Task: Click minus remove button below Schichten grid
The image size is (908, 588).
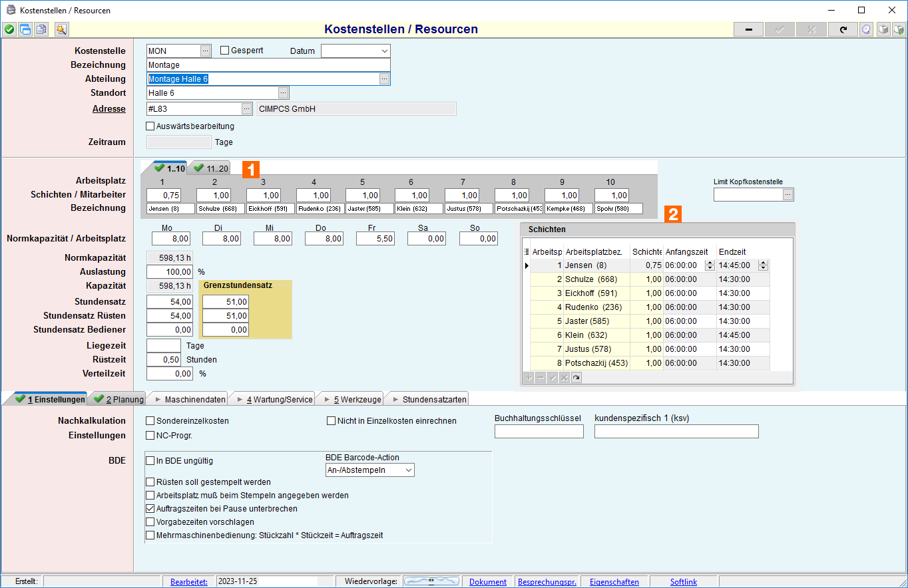Action: pos(541,377)
